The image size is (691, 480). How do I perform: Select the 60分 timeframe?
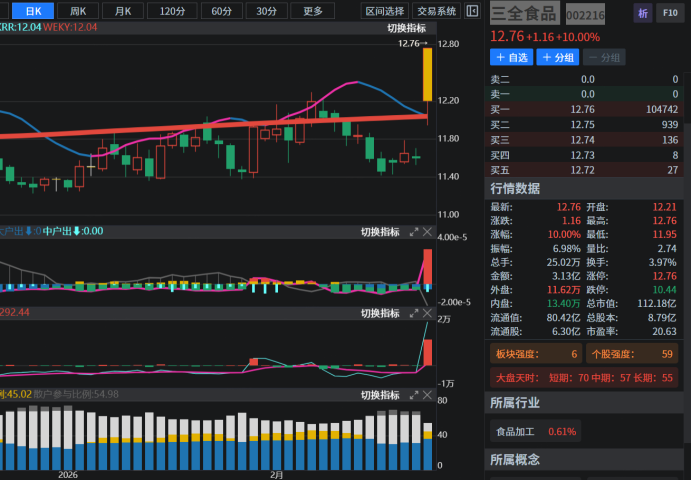(220, 11)
